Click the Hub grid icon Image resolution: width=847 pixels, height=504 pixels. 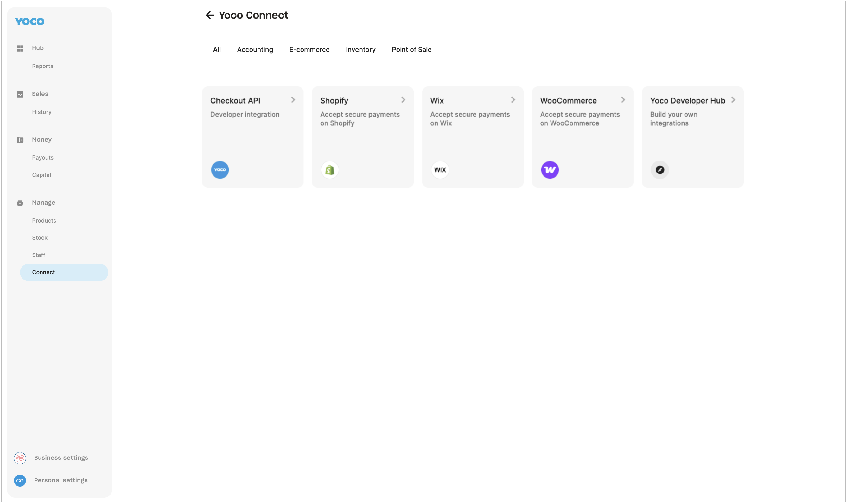tap(20, 48)
